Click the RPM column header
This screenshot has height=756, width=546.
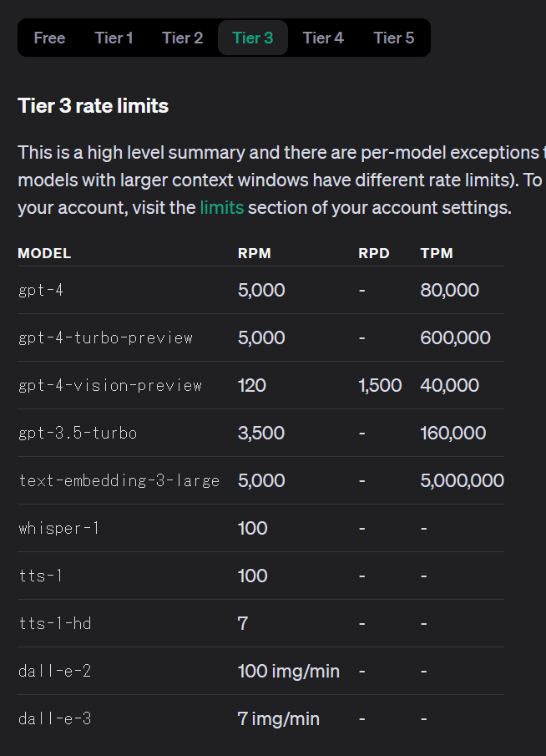click(255, 254)
